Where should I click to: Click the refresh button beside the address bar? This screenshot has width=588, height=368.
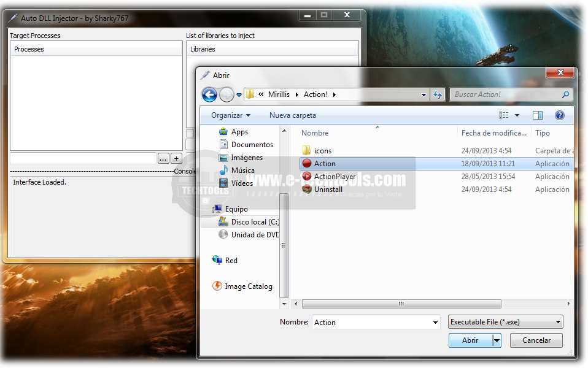(438, 94)
